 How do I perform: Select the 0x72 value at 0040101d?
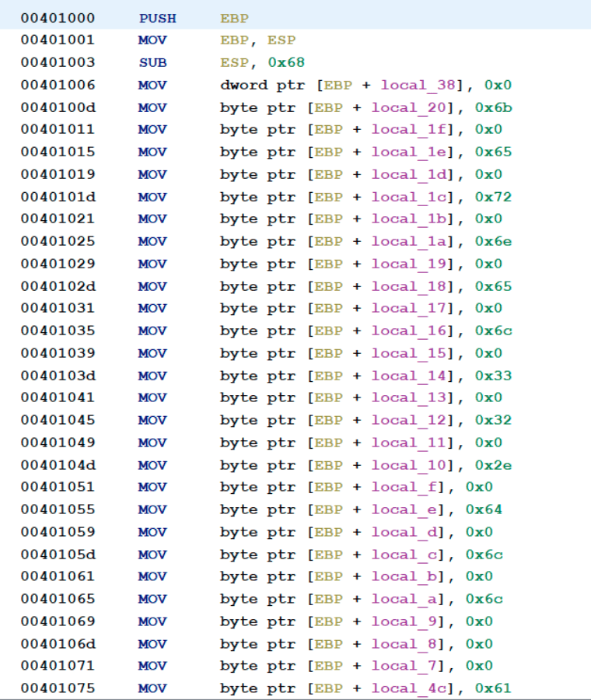tap(493, 197)
